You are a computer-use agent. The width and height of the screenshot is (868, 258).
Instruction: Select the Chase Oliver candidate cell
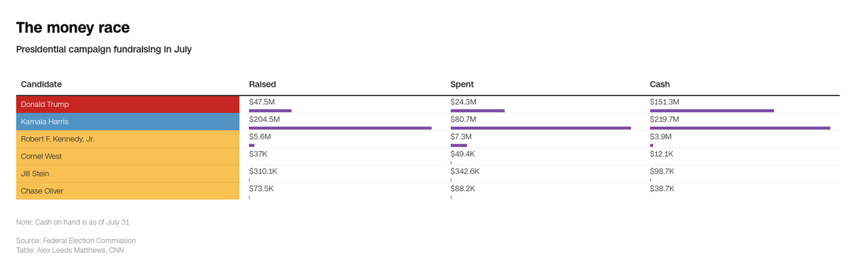127,191
